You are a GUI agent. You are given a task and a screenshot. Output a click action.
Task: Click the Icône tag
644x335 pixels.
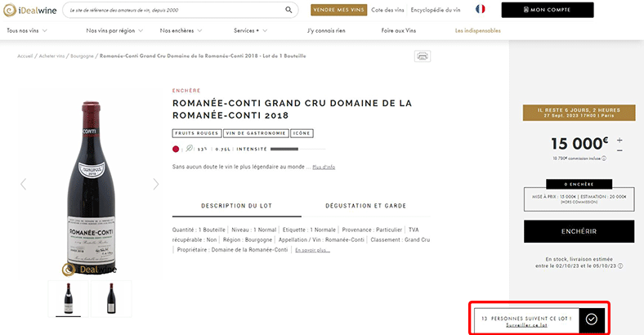coord(302,133)
